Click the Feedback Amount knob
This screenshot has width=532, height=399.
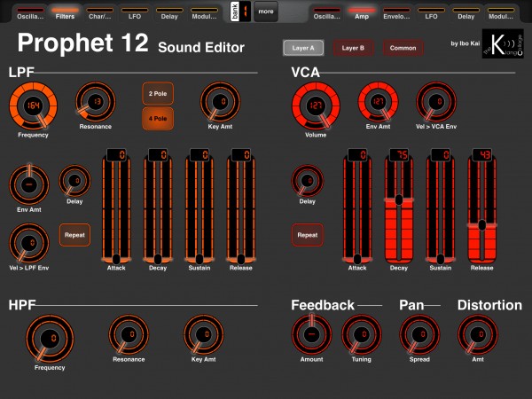pos(311,334)
